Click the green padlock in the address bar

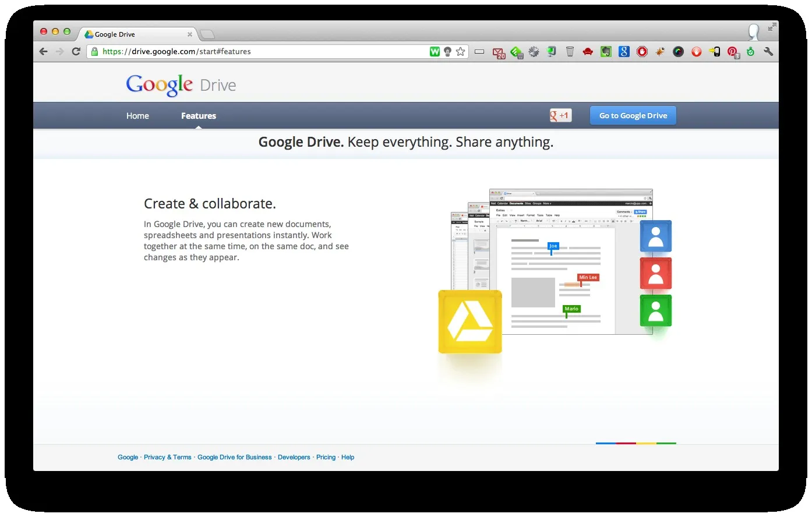[x=94, y=51]
